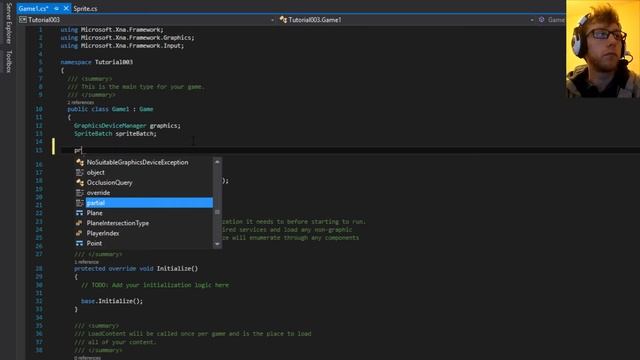Open the Server Explorer side panel
This screenshot has height=360, width=640.
click(9, 24)
